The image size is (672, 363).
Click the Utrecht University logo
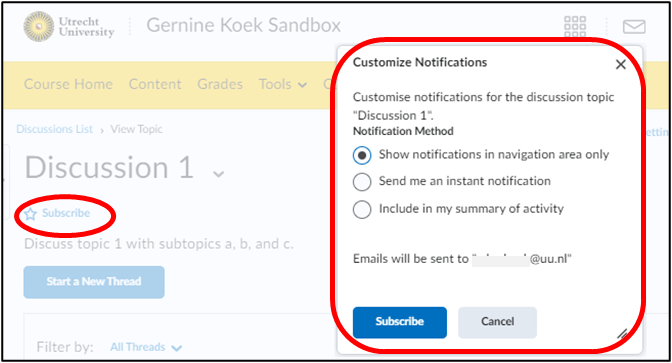[69, 27]
